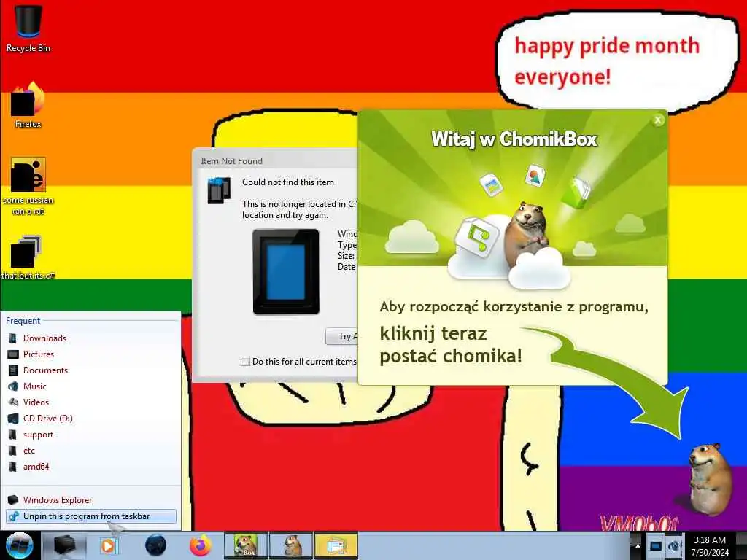Click the 'Witaj w ChomikBox' heading

(514, 139)
